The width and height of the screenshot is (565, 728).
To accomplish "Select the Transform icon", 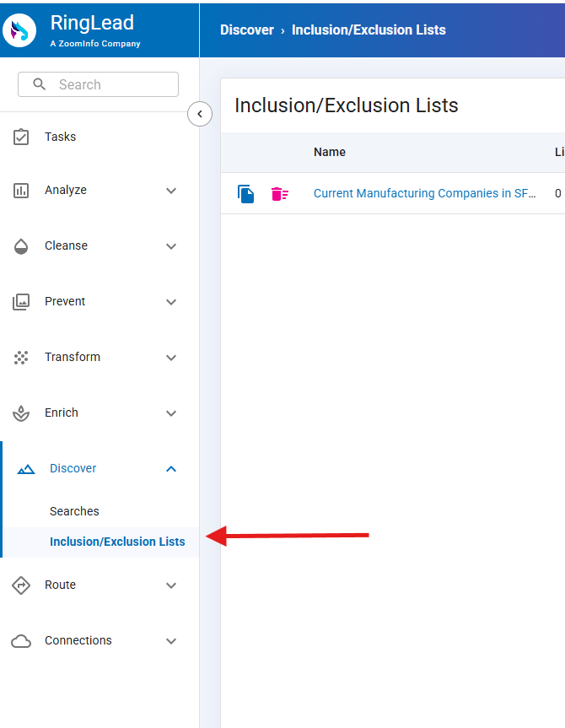I will click(x=21, y=357).
